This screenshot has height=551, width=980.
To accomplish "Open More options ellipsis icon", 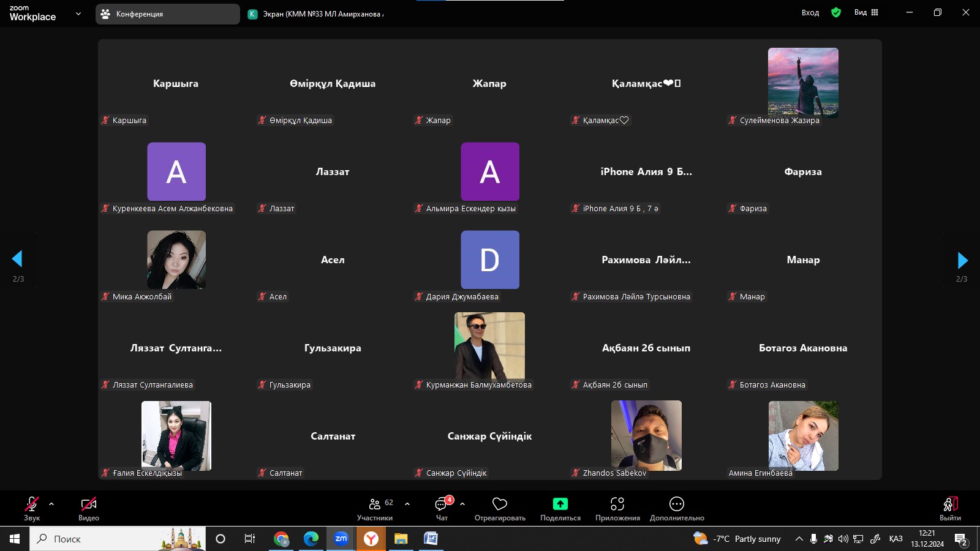I will pyautogui.click(x=677, y=504).
